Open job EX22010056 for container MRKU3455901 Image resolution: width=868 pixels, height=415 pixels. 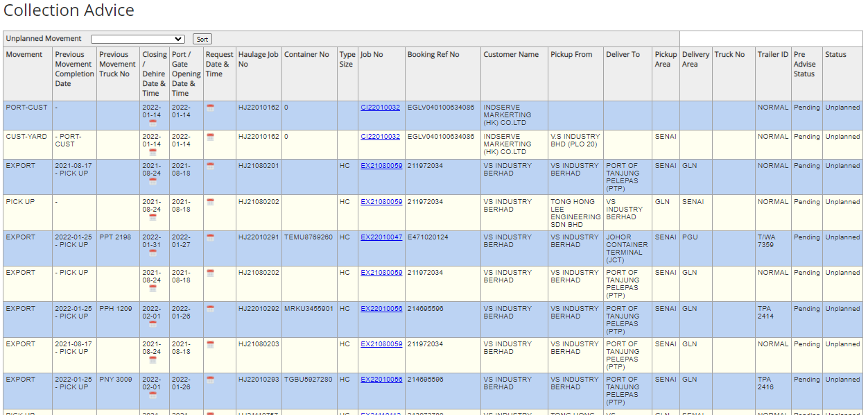pos(381,309)
